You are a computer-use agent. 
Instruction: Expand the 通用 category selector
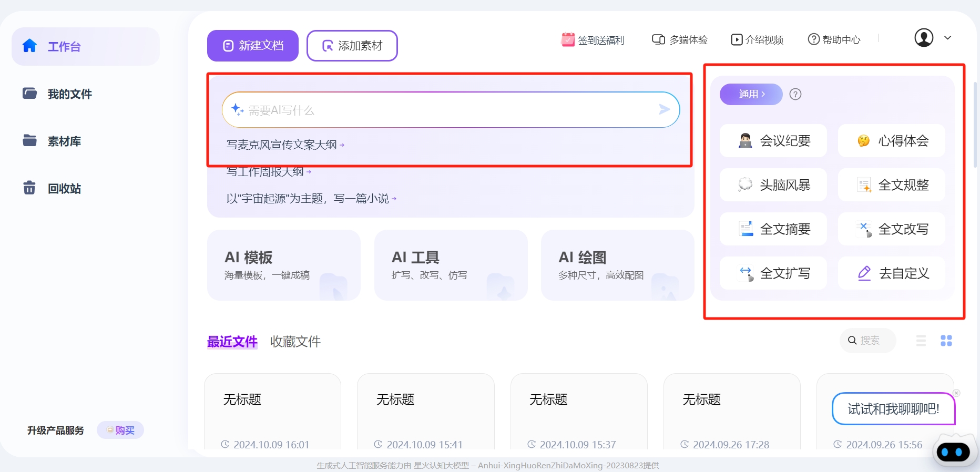pyautogui.click(x=751, y=94)
